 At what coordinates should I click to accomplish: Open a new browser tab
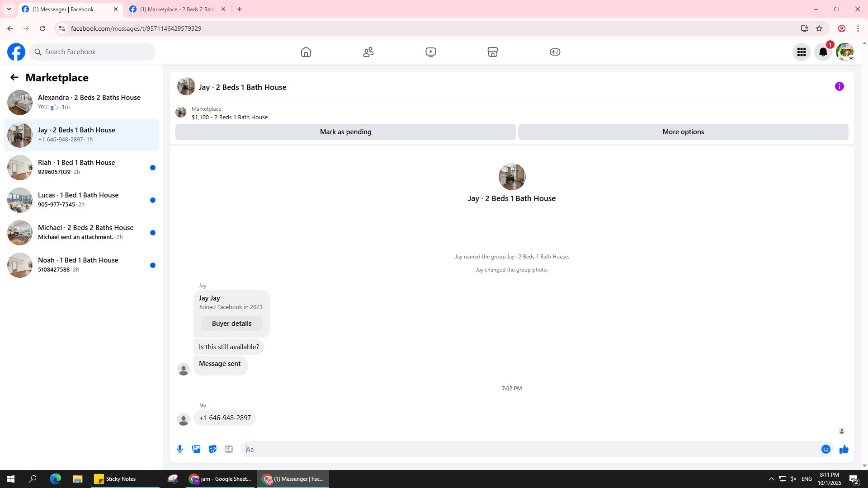[x=240, y=9]
